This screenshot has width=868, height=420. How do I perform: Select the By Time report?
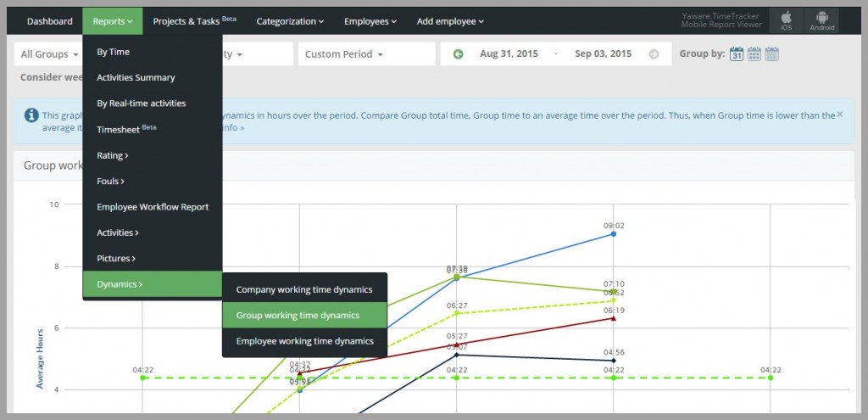click(153, 52)
